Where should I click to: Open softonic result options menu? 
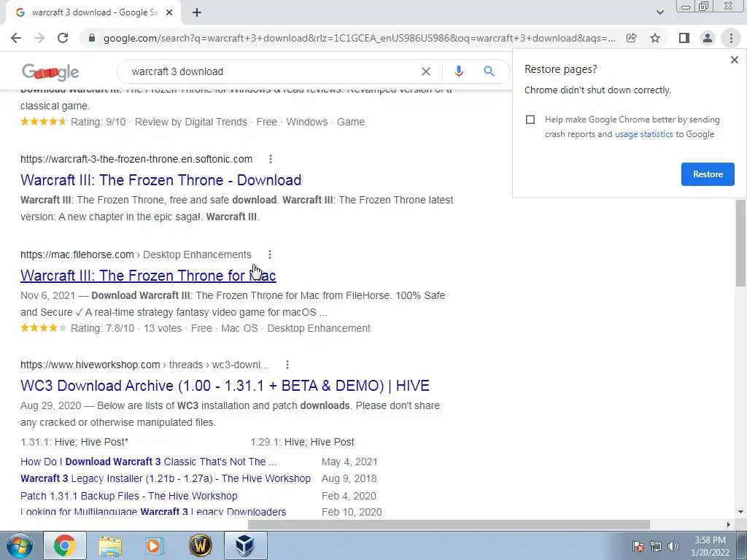(270, 159)
